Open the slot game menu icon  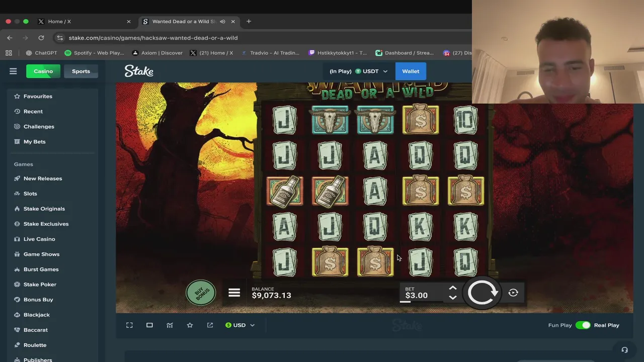pos(234,293)
